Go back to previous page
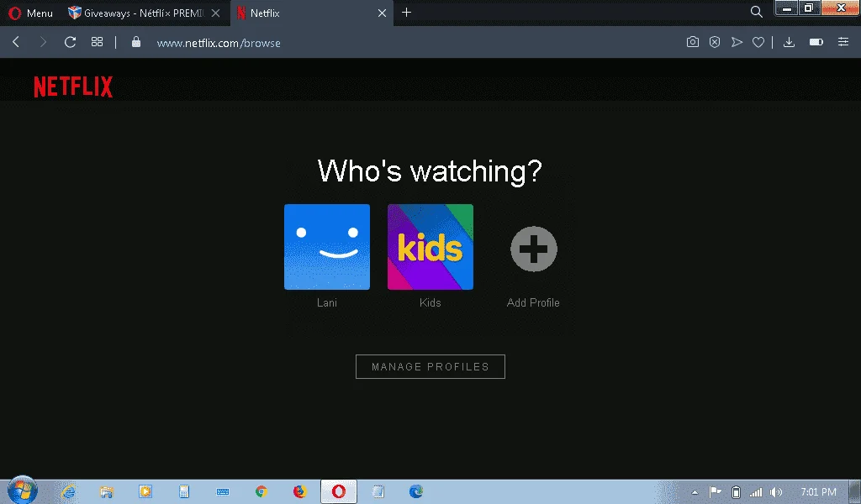The height and width of the screenshot is (504, 861). [16, 42]
